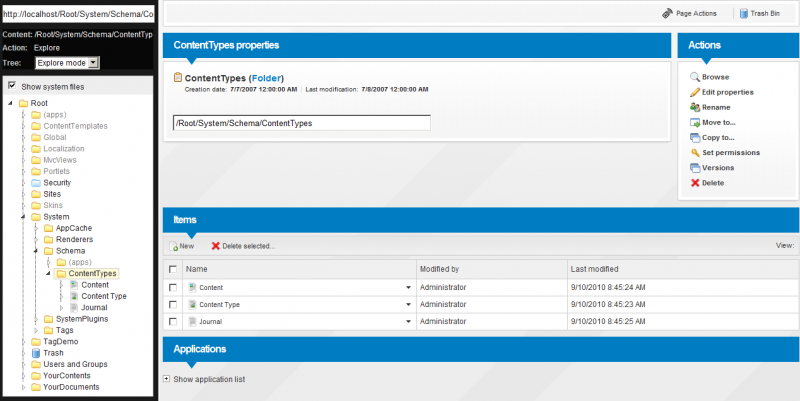Image resolution: width=800 pixels, height=401 pixels.
Task: Click the New button label
Action: click(x=187, y=246)
